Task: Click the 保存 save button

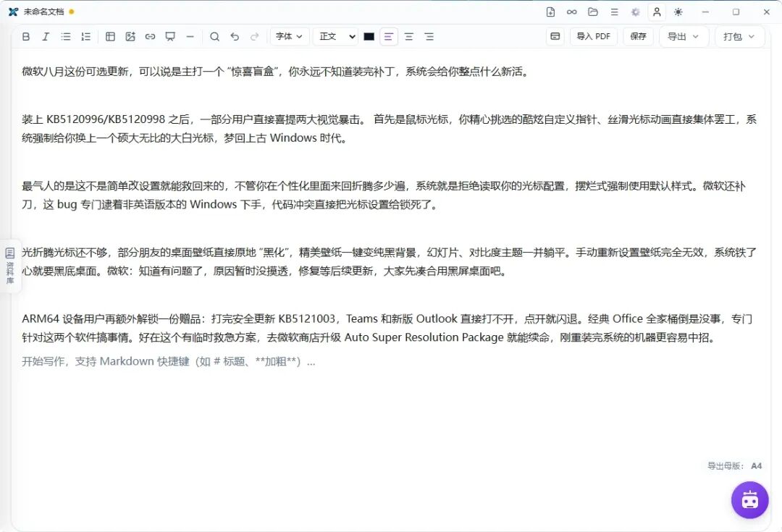Action: (x=639, y=36)
